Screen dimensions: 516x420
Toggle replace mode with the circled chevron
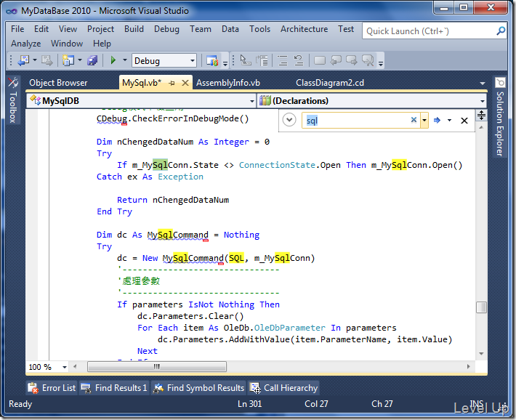(x=289, y=120)
